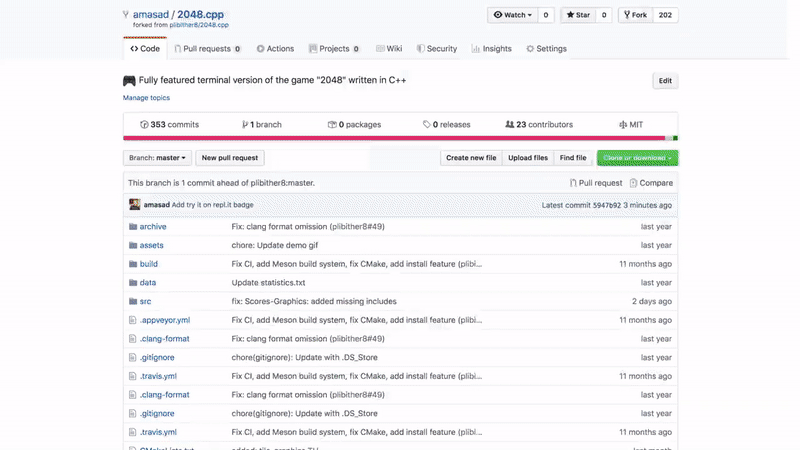This screenshot has height=450, width=800.
Task: Click folder icon of assets row
Action: click(133, 245)
